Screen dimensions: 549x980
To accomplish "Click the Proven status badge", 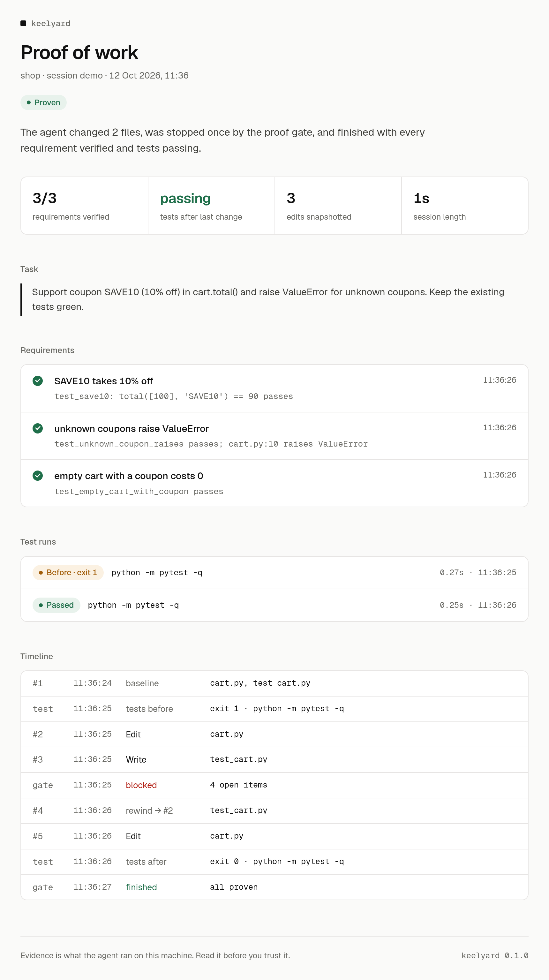I will [43, 102].
